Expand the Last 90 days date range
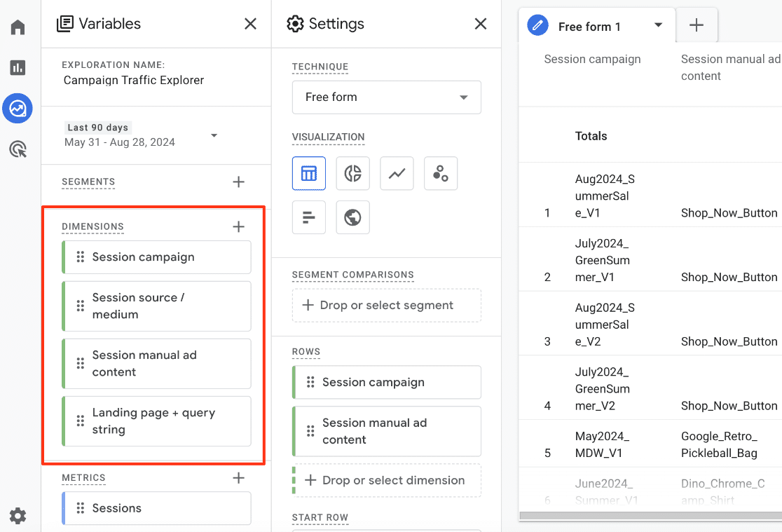Image resolution: width=782 pixels, height=532 pixels. (214, 135)
